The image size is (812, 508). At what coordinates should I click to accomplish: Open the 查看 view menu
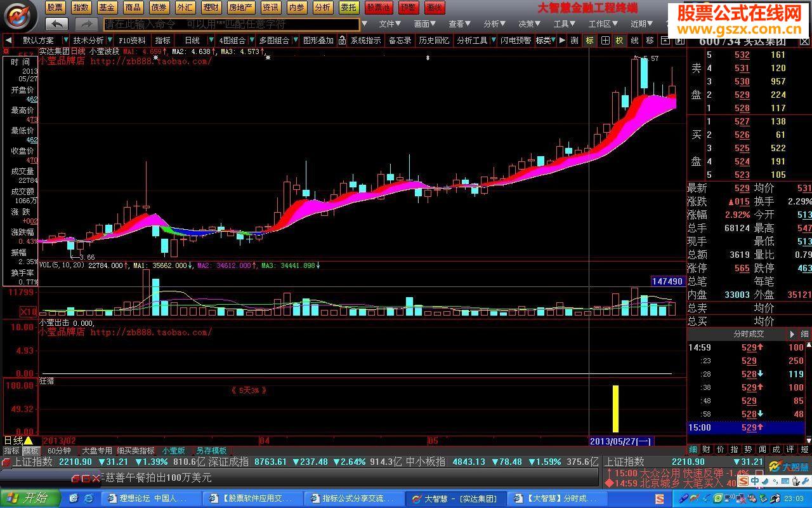461,24
